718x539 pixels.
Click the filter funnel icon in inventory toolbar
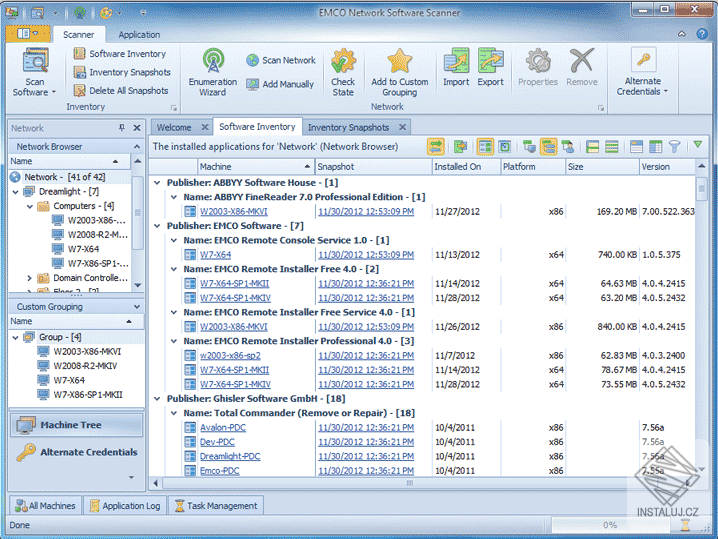click(674, 147)
